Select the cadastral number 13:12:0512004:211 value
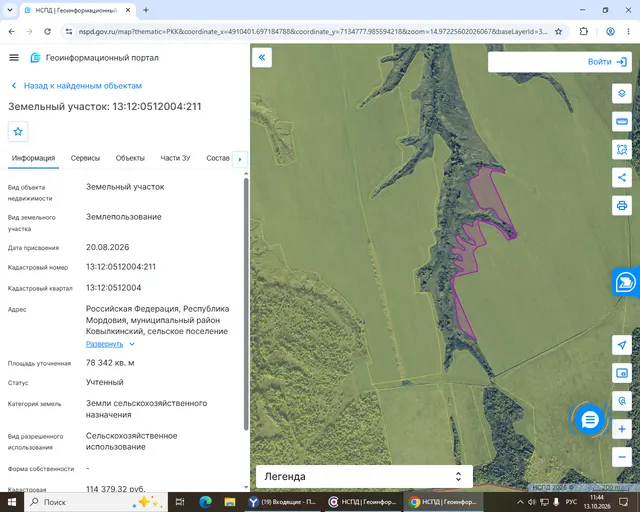 [x=121, y=267]
